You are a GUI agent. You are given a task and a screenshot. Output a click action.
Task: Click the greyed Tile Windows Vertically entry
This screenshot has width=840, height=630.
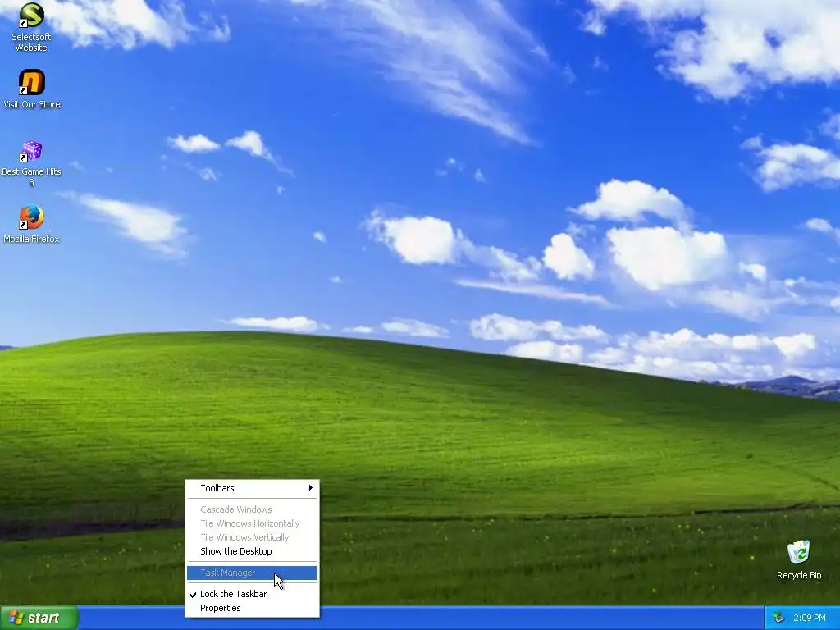253,537
